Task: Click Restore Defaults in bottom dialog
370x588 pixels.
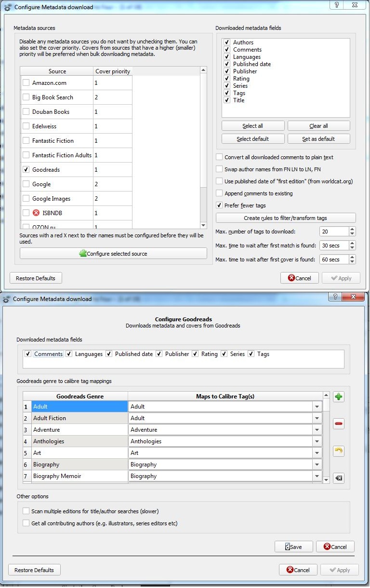Action: 34,570
